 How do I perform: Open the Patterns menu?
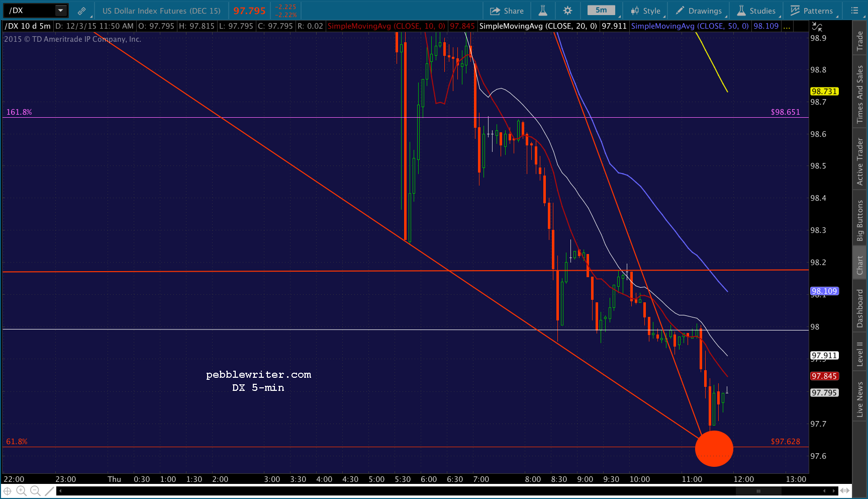(x=812, y=11)
